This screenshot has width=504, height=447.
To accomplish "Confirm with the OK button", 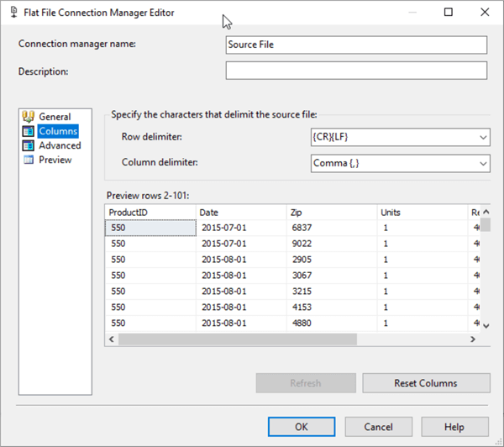I will (302, 427).
